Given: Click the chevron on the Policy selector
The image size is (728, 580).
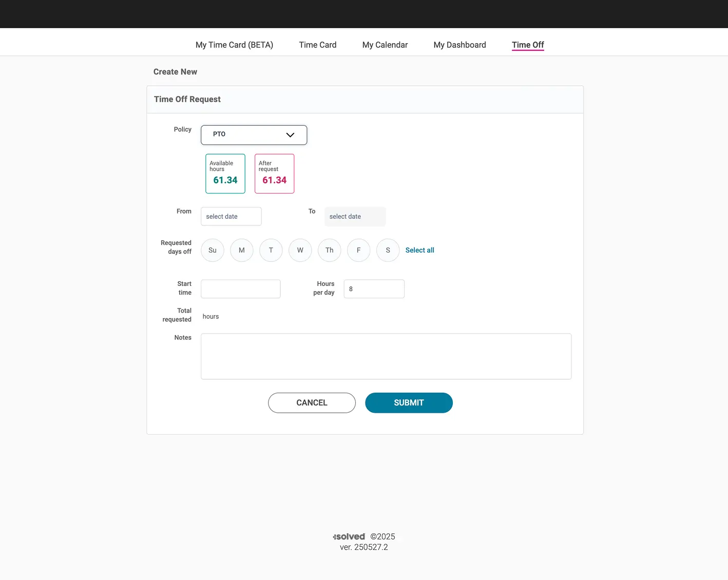Looking at the screenshot, I should [x=290, y=135].
